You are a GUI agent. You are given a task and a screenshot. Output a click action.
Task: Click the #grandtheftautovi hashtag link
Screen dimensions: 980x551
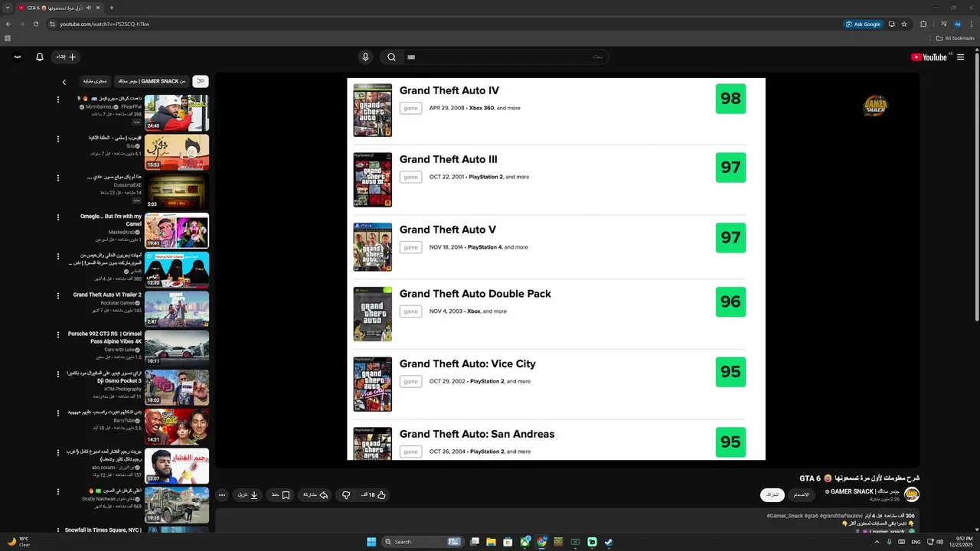point(842,516)
